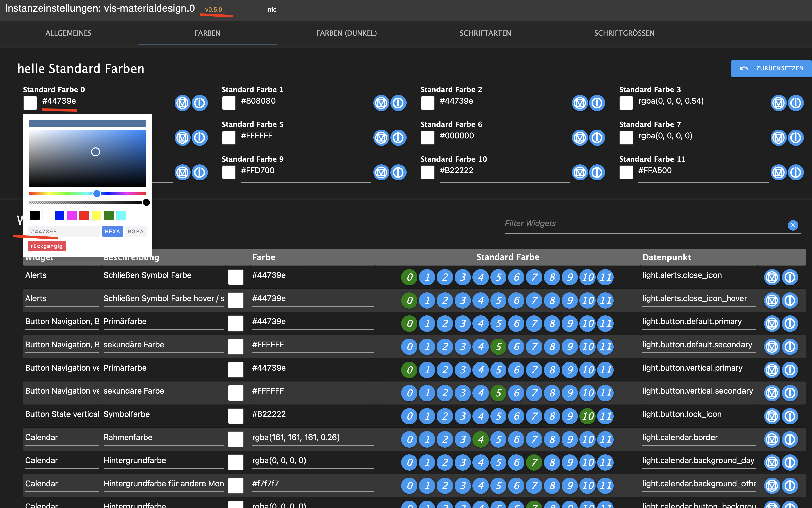Pick the magenta preset swatch in color picker
This screenshot has width=812, height=508.
[x=72, y=215]
